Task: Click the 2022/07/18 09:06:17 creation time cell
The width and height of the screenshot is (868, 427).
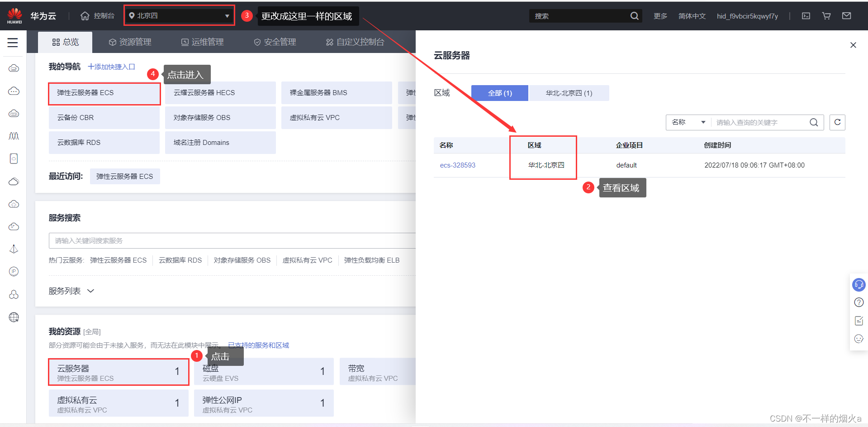Action: click(754, 165)
